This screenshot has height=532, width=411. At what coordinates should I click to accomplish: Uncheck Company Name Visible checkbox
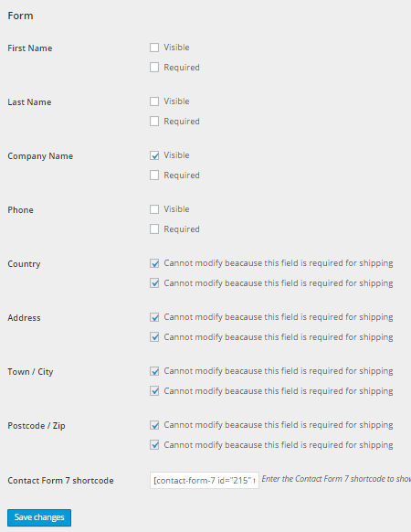point(154,155)
